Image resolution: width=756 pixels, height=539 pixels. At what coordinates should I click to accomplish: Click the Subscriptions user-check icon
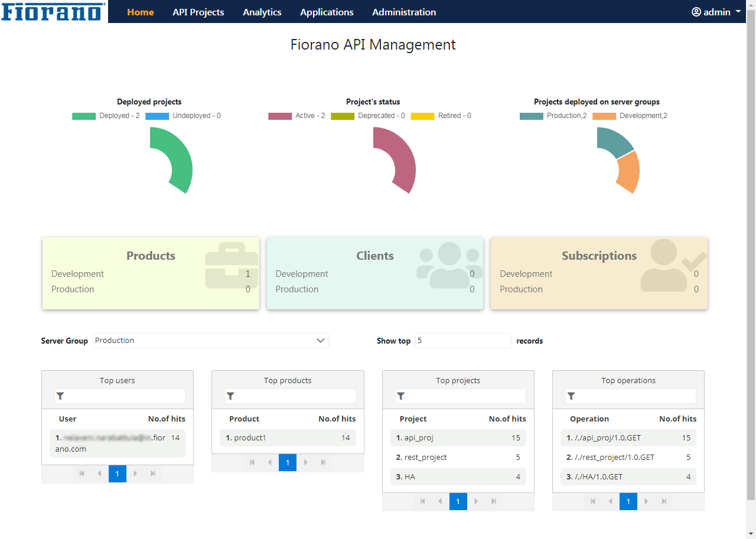[673, 265]
